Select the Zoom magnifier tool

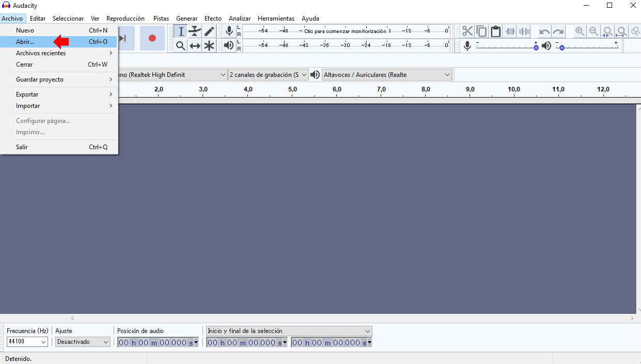[181, 46]
